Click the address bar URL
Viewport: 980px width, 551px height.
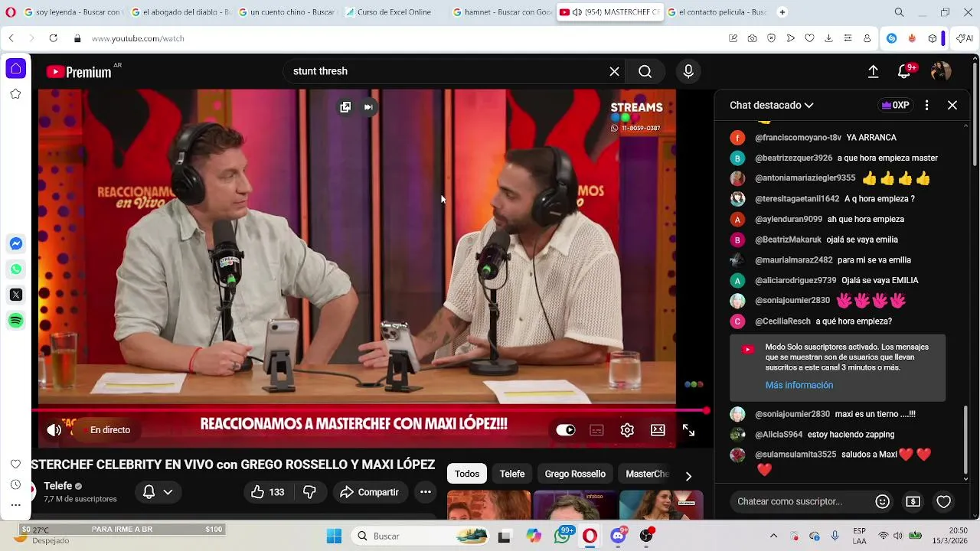click(138, 38)
